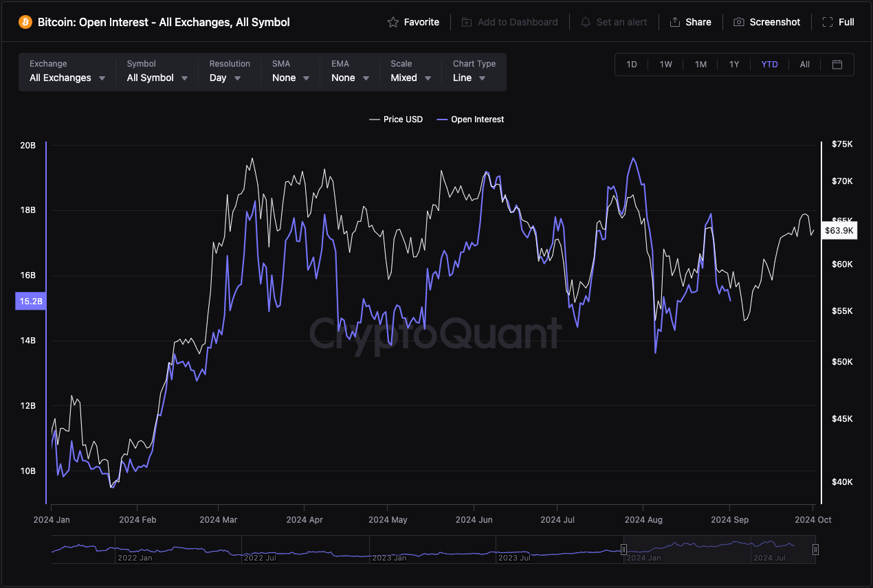Click Add to Dashboard text
Screen dimensions: 873x588
click(518, 22)
